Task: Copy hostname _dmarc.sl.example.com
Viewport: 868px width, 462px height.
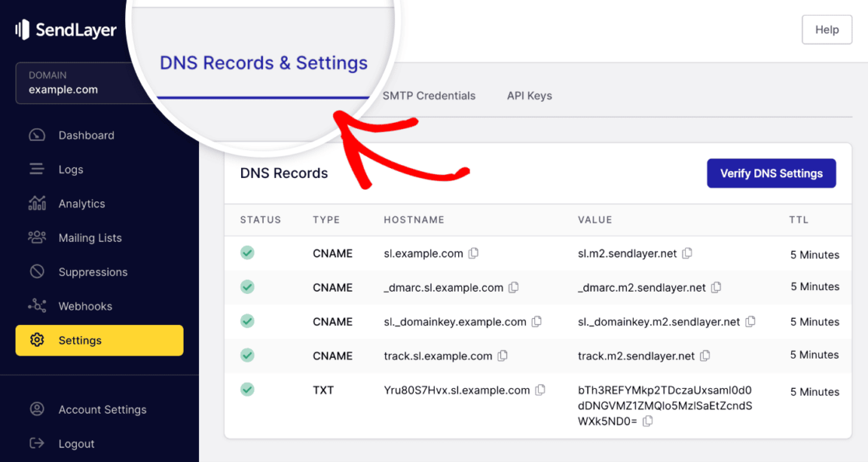Action: tap(513, 287)
